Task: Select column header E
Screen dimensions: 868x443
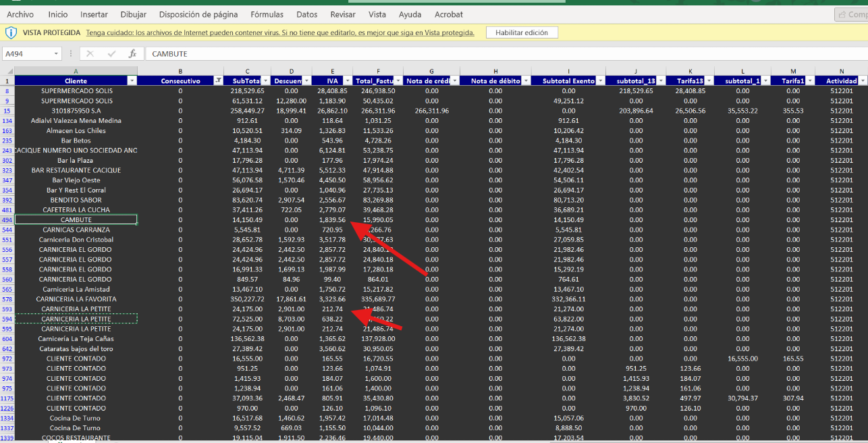Action: (332, 71)
